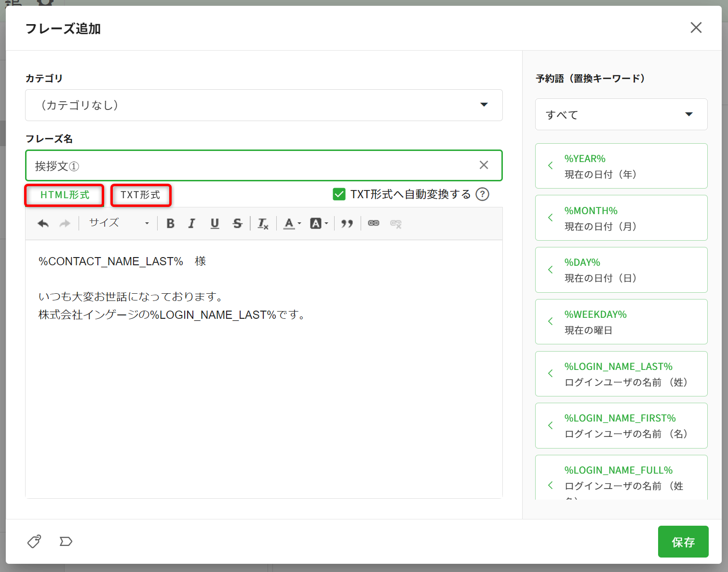The image size is (728, 572).
Task: Expand the 予約語 filter dropdown showing すべて
Action: [x=621, y=114]
